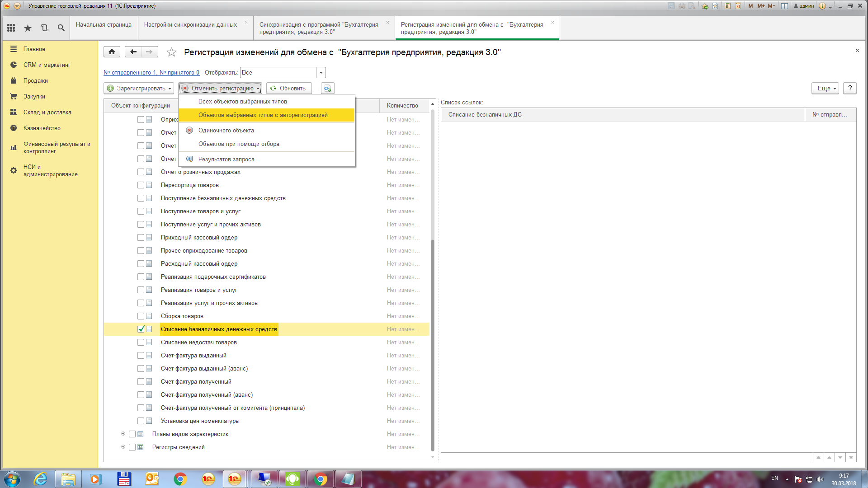Open the Notepad icon in the taskbar

coord(348,479)
